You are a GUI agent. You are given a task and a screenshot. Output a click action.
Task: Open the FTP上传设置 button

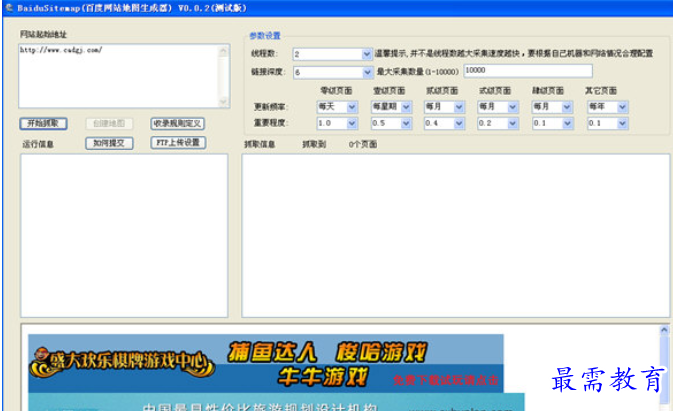click(x=178, y=142)
